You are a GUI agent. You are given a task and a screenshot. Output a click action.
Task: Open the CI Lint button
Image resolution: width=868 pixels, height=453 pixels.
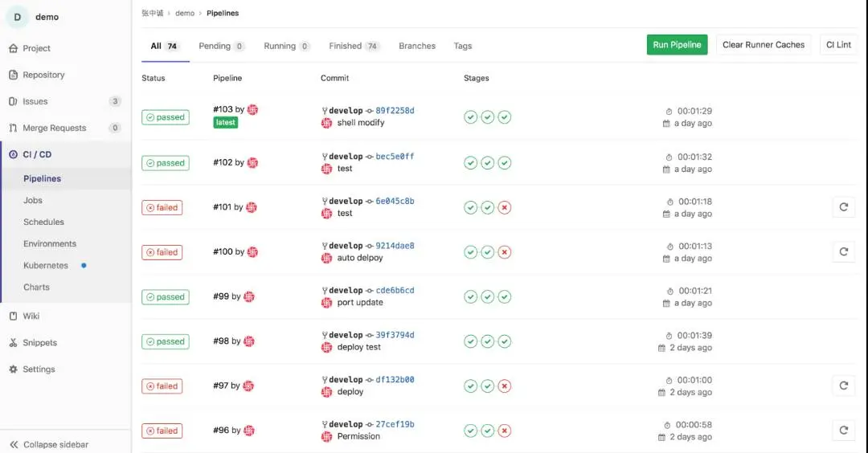(838, 45)
